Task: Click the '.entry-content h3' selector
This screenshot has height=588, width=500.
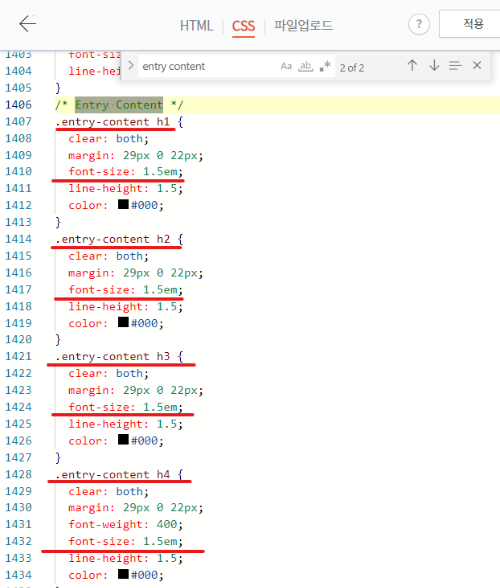Action: pyautogui.click(x=113, y=357)
